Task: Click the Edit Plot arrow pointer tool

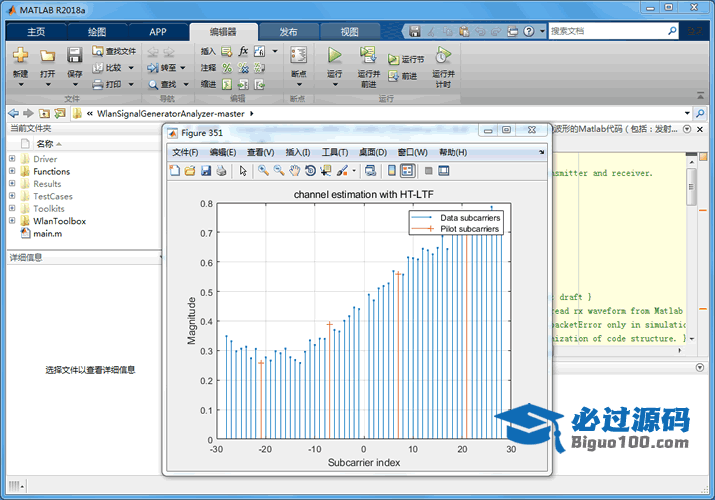Action: pyautogui.click(x=243, y=170)
